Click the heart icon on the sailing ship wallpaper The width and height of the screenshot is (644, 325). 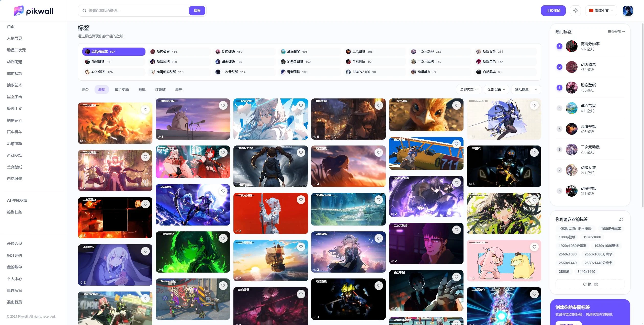[x=301, y=247]
